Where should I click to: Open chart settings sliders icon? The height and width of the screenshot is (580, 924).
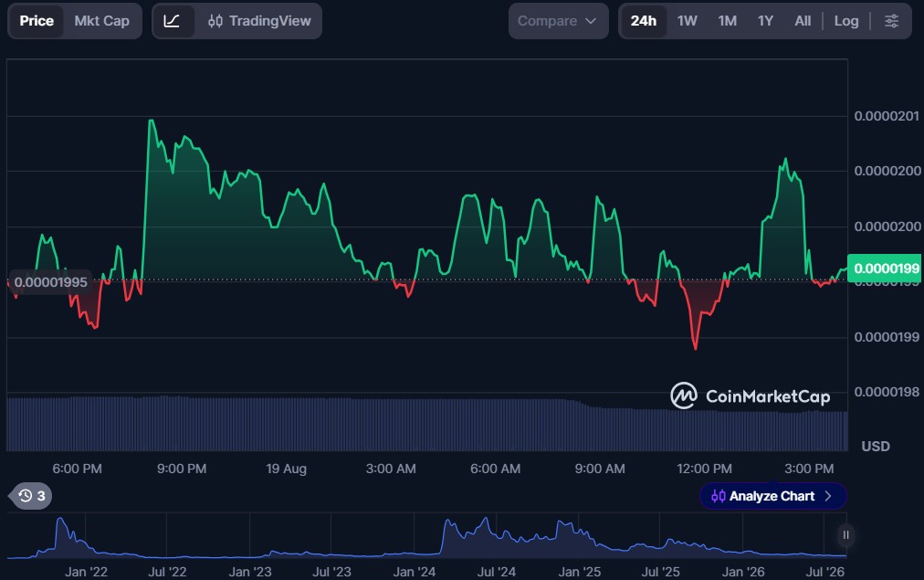(892, 21)
